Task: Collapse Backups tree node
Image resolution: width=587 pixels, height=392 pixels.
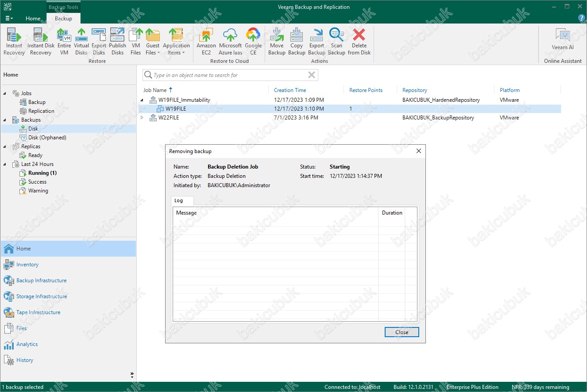Action: [5, 120]
